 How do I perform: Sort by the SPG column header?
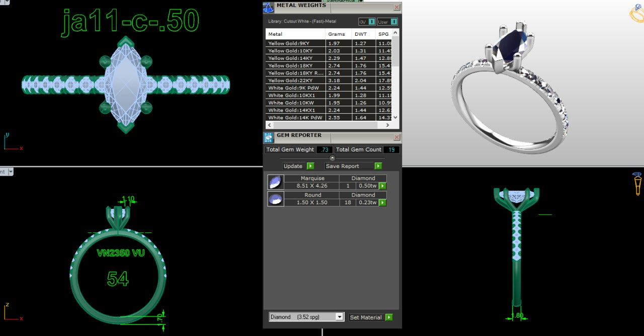click(x=383, y=34)
